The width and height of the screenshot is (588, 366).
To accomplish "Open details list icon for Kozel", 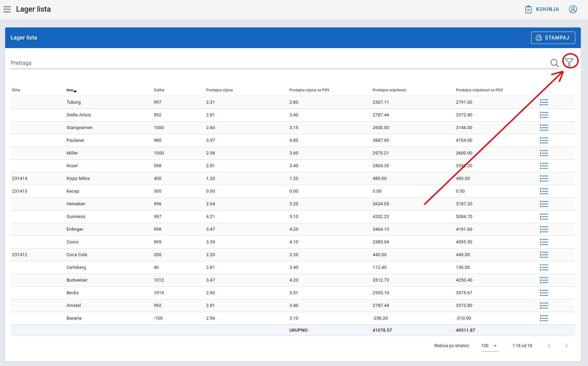I will [544, 166].
